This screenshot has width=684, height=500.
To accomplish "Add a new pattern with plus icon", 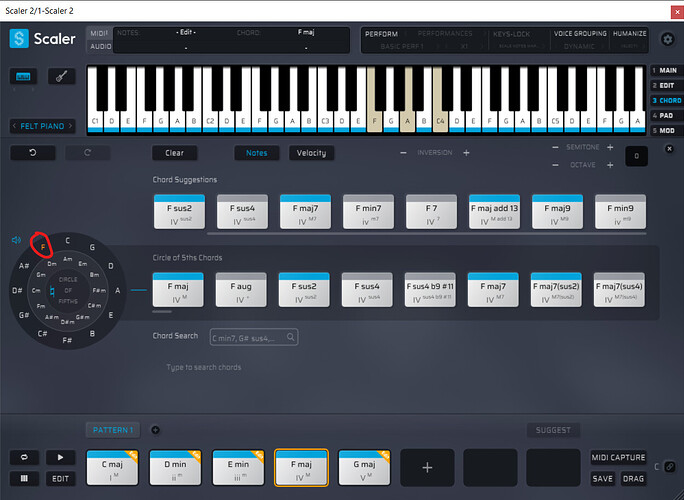I will (155, 430).
